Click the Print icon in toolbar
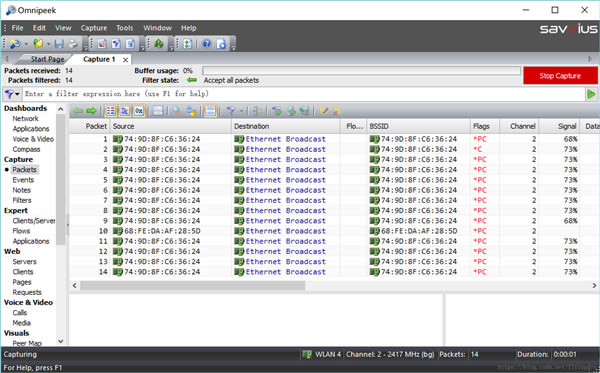600x373 pixels. 73,44
